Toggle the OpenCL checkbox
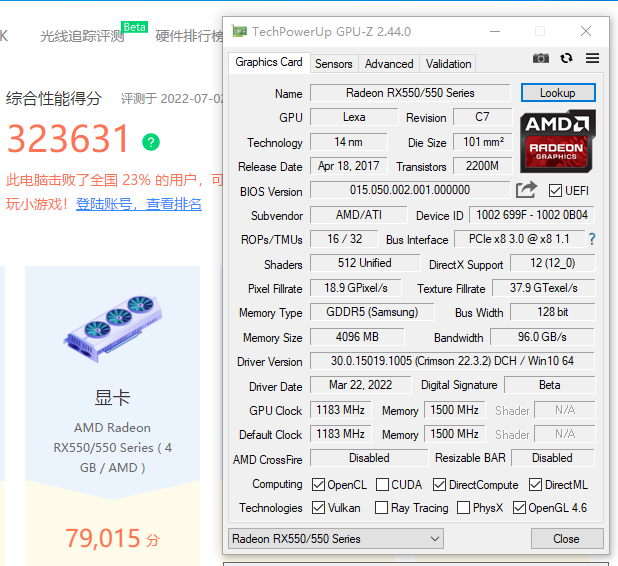 (x=318, y=484)
